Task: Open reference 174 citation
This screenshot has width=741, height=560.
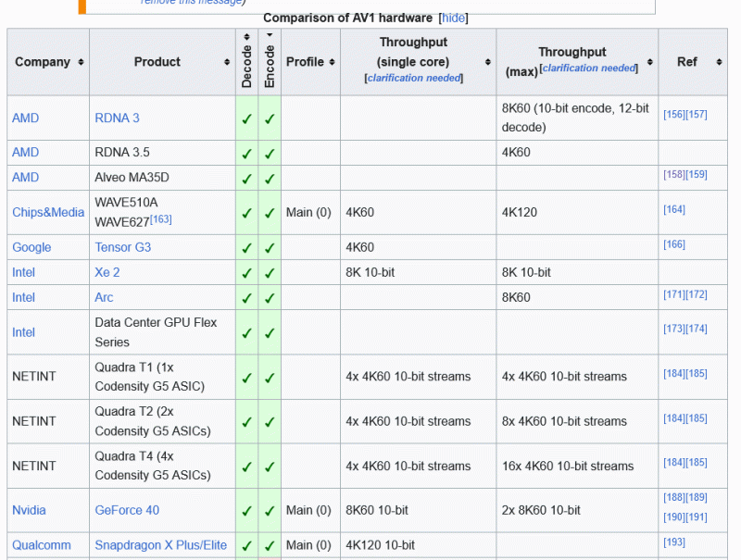Action: [x=697, y=329]
